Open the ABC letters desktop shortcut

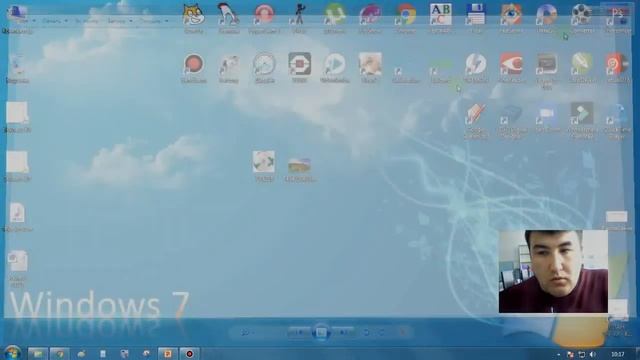(440, 15)
